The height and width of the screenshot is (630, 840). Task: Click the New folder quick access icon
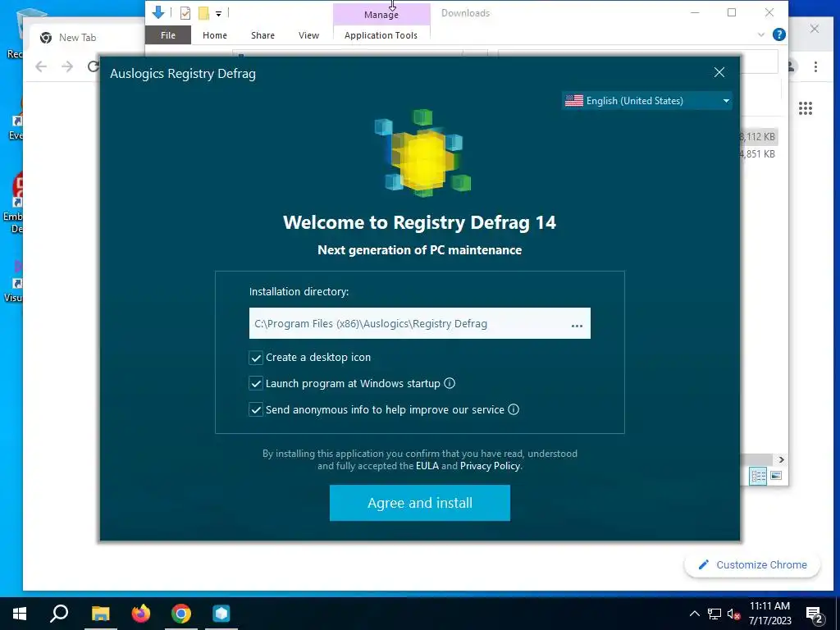point(203,13)
